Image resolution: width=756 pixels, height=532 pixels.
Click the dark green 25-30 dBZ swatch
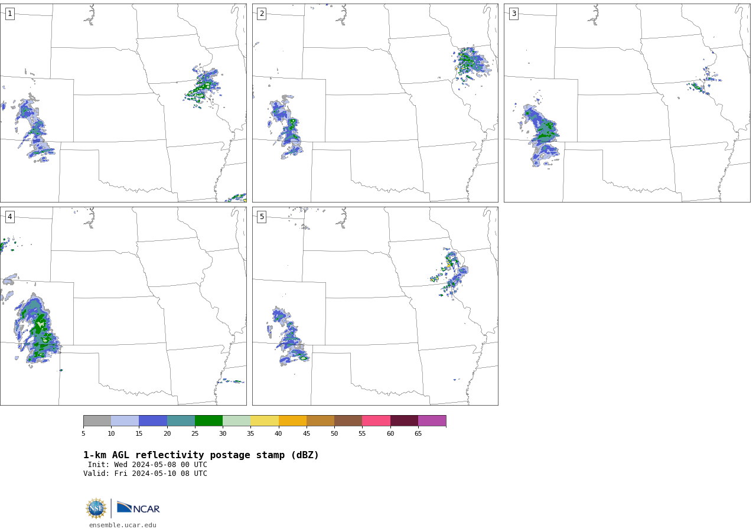pyautogui.click(x=208, y=421)
